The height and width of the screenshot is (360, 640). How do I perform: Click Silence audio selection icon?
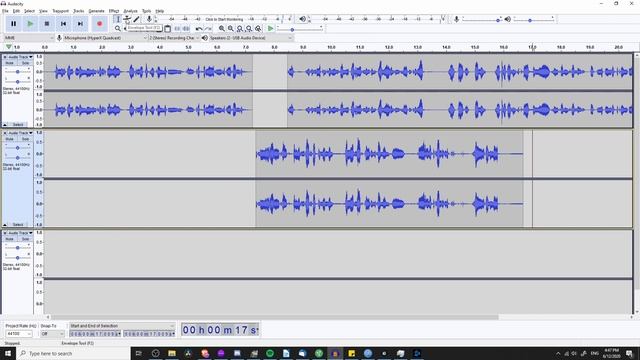(x=186, y=29)
